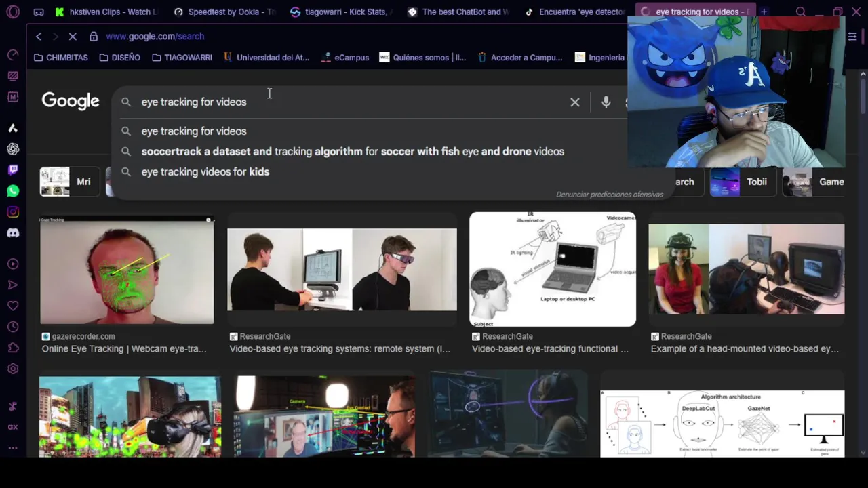Open sidebar three-dots setup menu

coord(13,448)
